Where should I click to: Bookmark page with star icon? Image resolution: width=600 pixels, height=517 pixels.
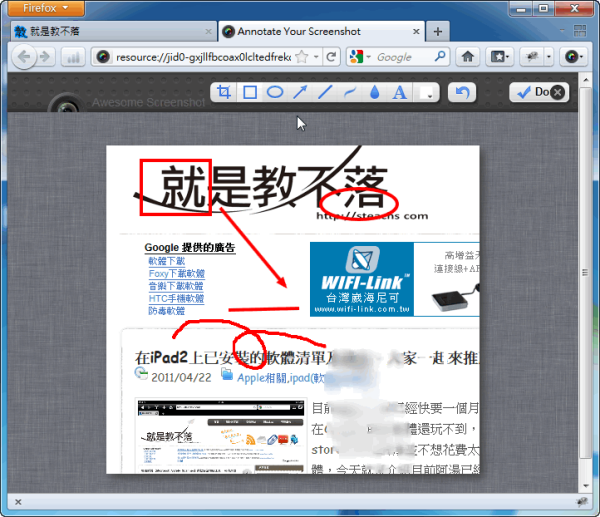(x=302, y=57)
